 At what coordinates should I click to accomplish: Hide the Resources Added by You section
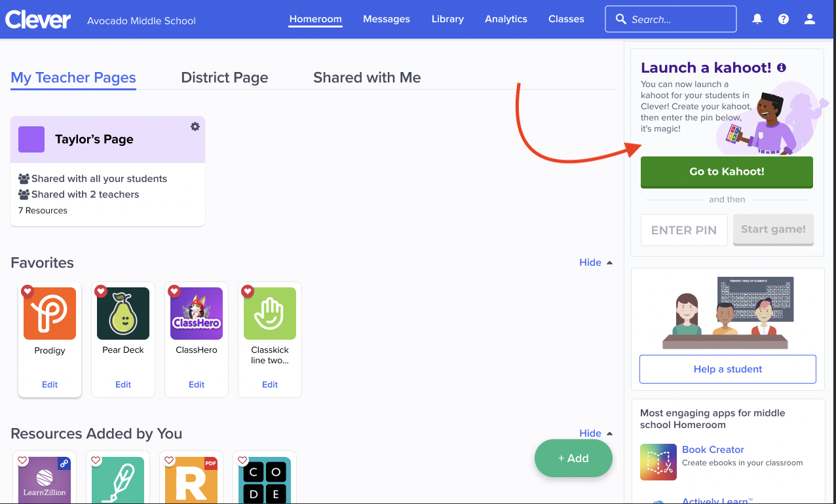point(589,433)
